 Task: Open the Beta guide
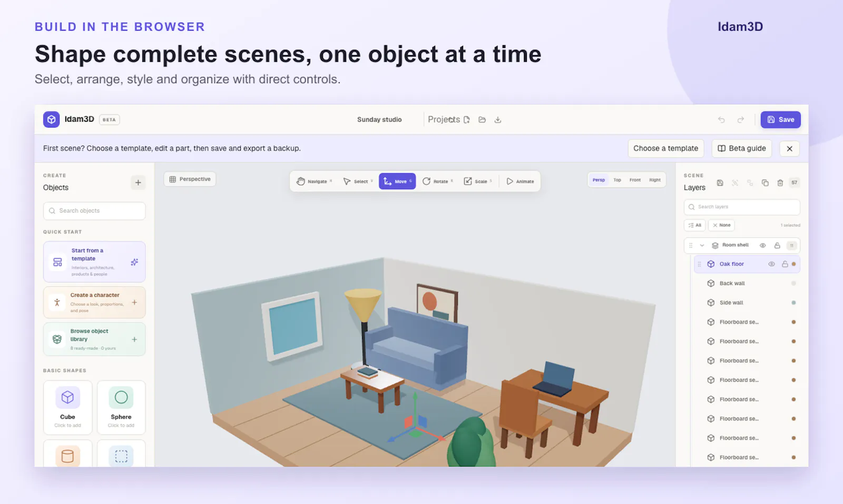click(x=742, y=149)
